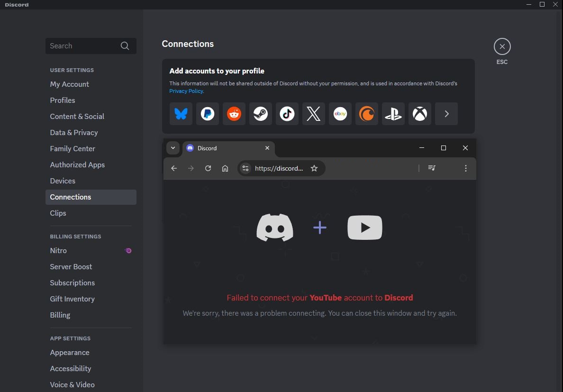Click the 'Failed to connect your YouTube account' message
Screen dimensions: 563x392
320,298
